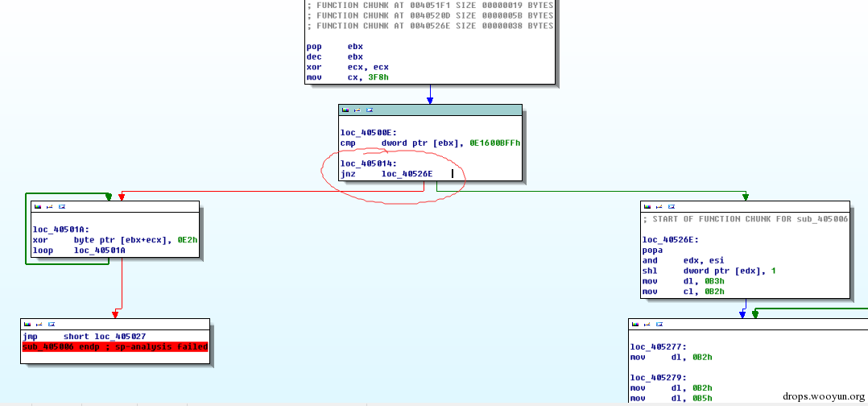Select the highlighted sp-analysis failed line

pos(115,346)
